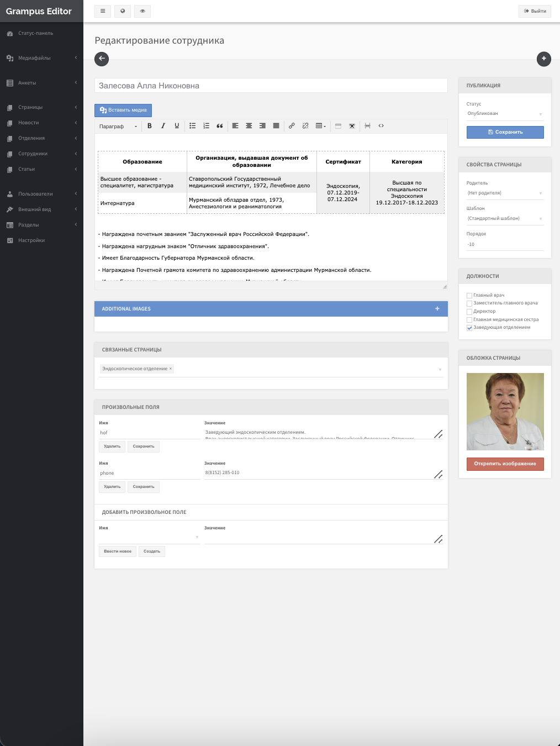
Task: Insert a link using the link icon
Action: click(292, 126)
